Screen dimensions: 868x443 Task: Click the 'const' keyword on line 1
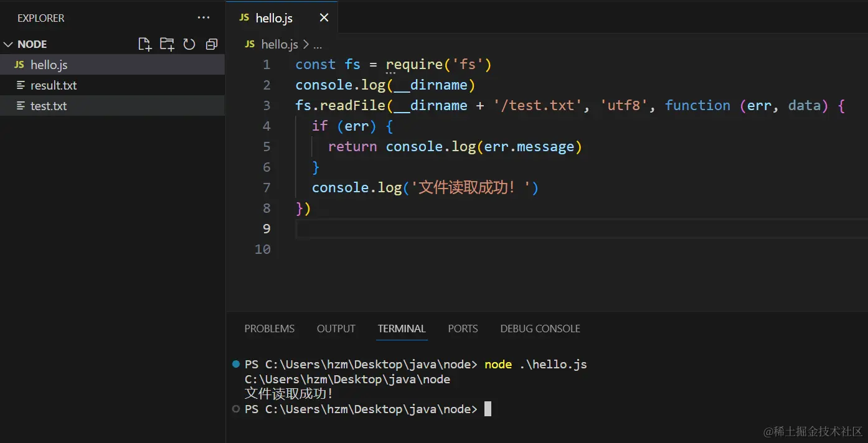315,65
